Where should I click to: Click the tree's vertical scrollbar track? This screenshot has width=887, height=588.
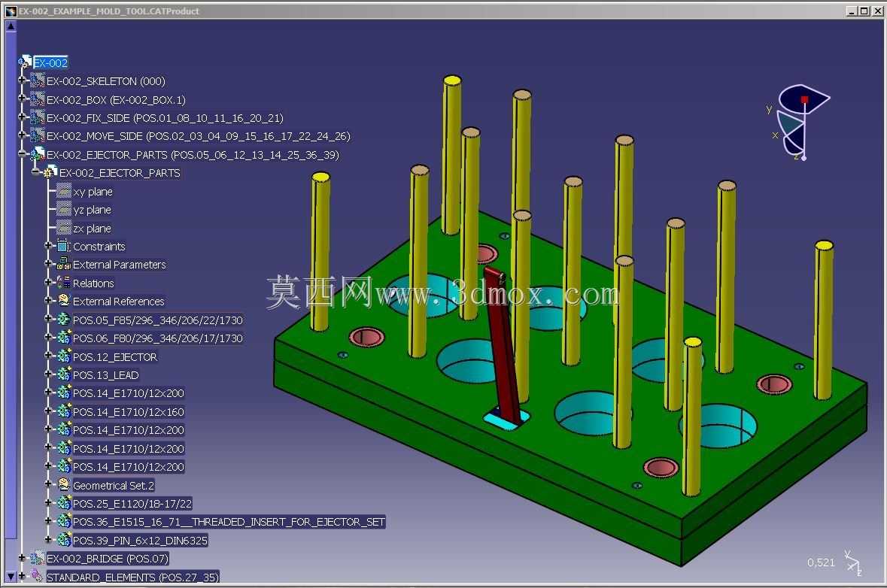pos(11,300)
